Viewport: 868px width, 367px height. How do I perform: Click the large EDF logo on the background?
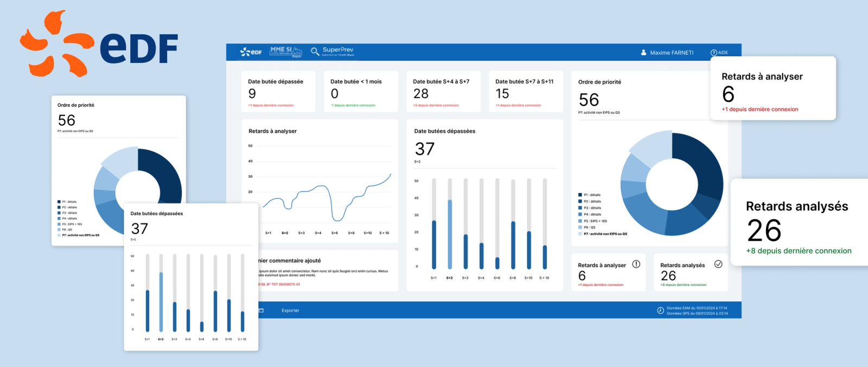(x=99, y=43)
